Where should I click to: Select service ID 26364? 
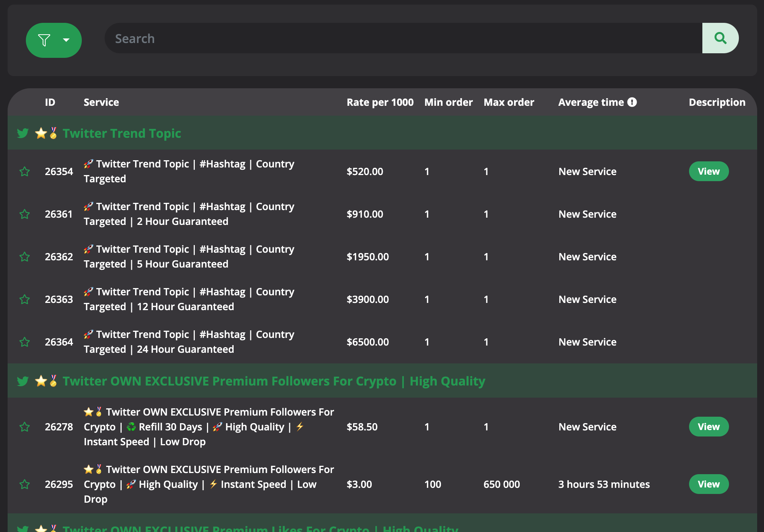pyautogui.click(x=59, y=342)
